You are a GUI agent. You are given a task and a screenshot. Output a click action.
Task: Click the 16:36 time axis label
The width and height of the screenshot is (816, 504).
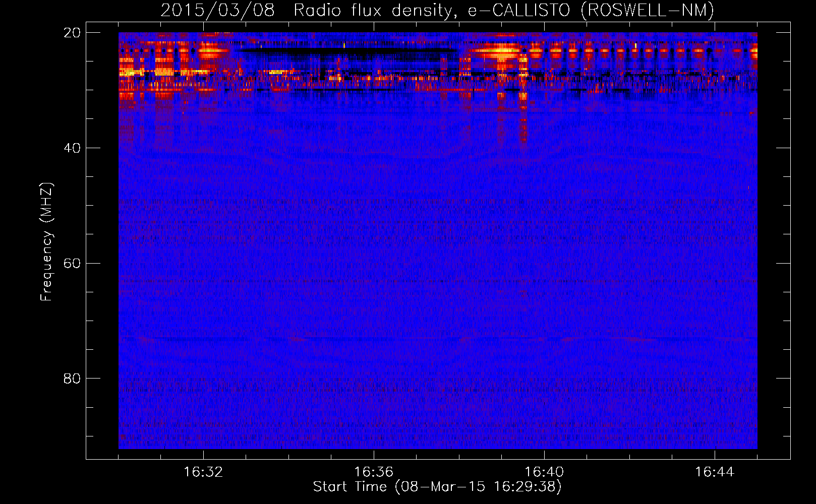click(x=374, y=472)
